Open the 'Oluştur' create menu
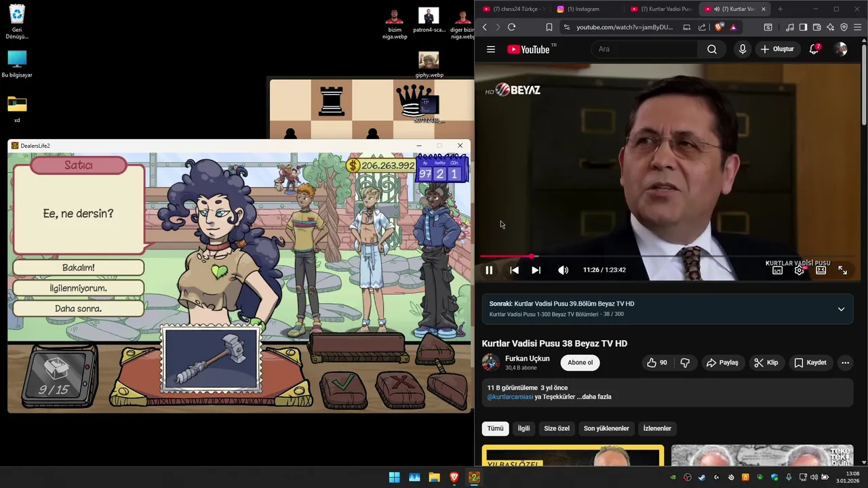This screenshot has width=868, height=488. click(777, 49)
